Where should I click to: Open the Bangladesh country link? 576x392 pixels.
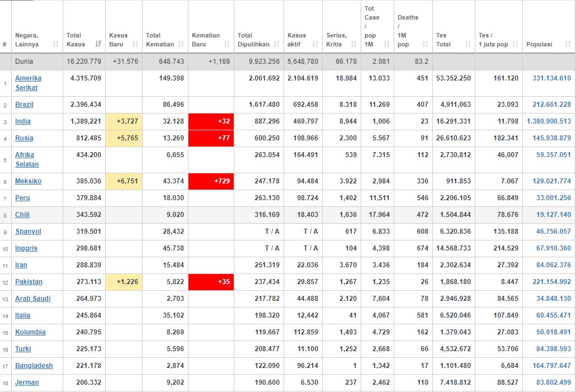tap(34, 366)
